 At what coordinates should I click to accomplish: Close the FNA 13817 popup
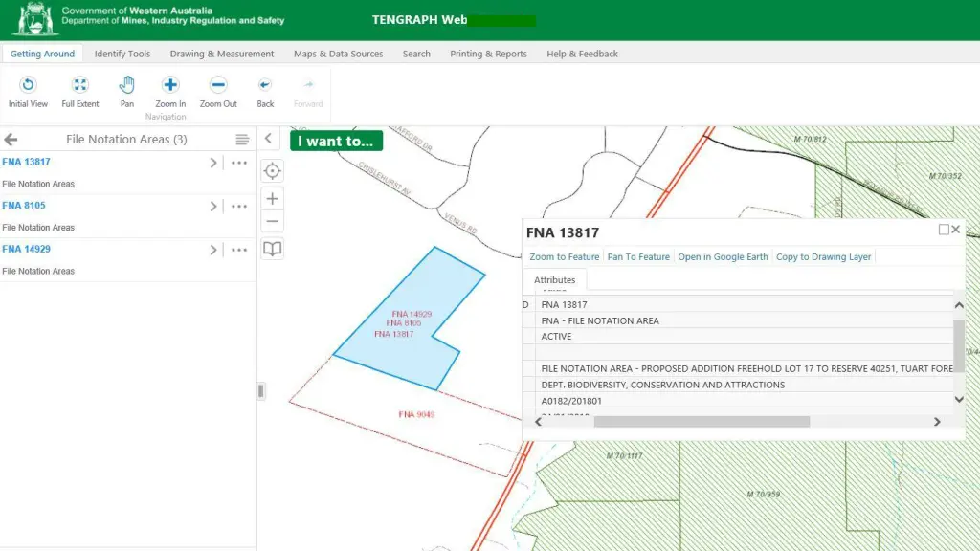(x=956, y=230)
